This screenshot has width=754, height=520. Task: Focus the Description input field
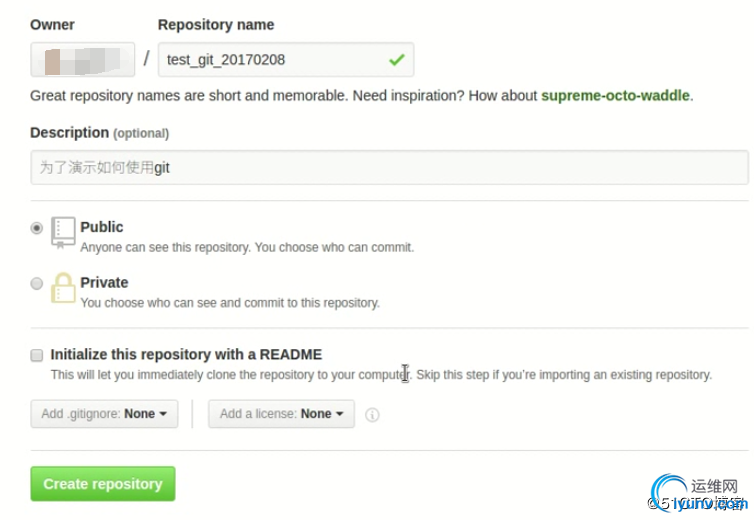point(390,167)
